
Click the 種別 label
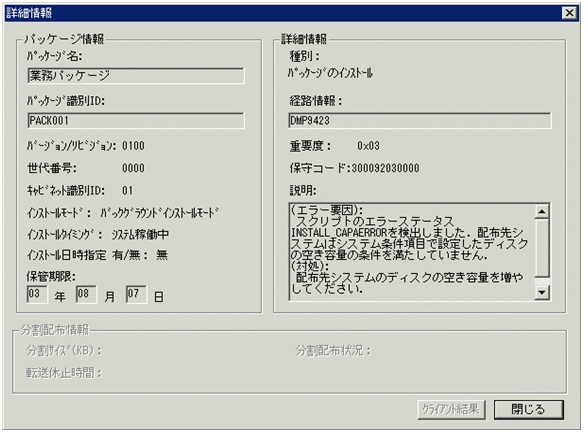point(305,56)
